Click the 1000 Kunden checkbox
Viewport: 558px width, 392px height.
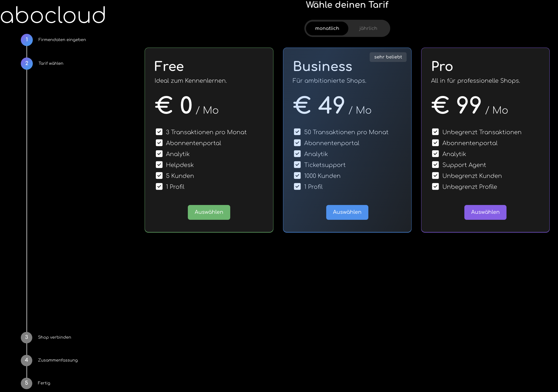coord(297,176)
